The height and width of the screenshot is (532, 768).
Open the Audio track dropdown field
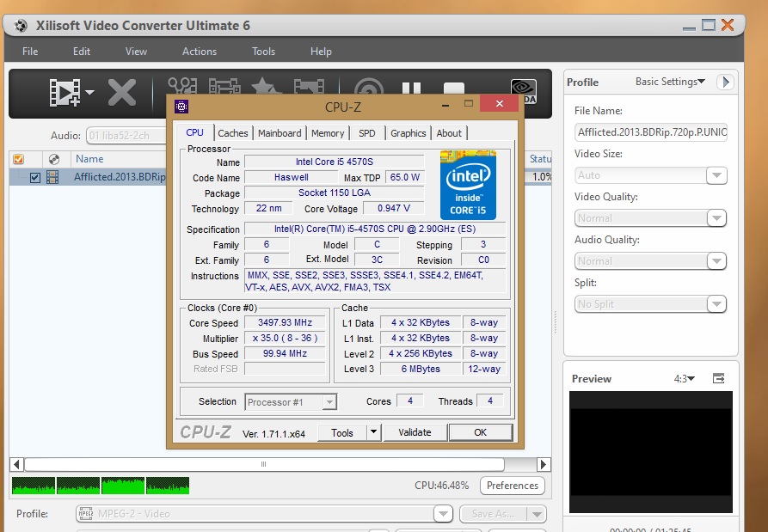[x=126, y=136]
